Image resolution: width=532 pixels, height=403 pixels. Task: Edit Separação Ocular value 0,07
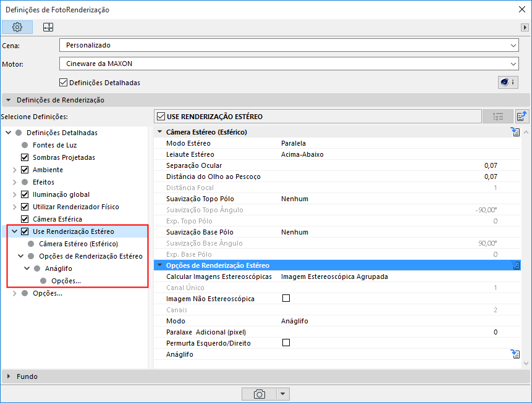click(x=491, y=165)
